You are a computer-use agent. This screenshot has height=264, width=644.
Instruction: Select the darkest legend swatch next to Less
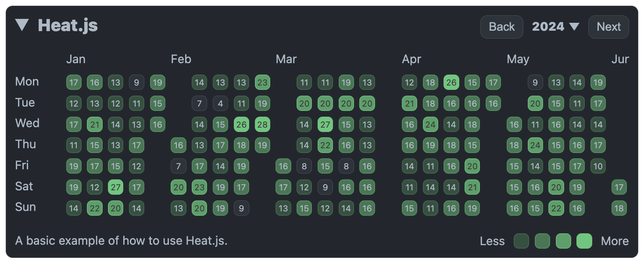(x=521, y=241)
